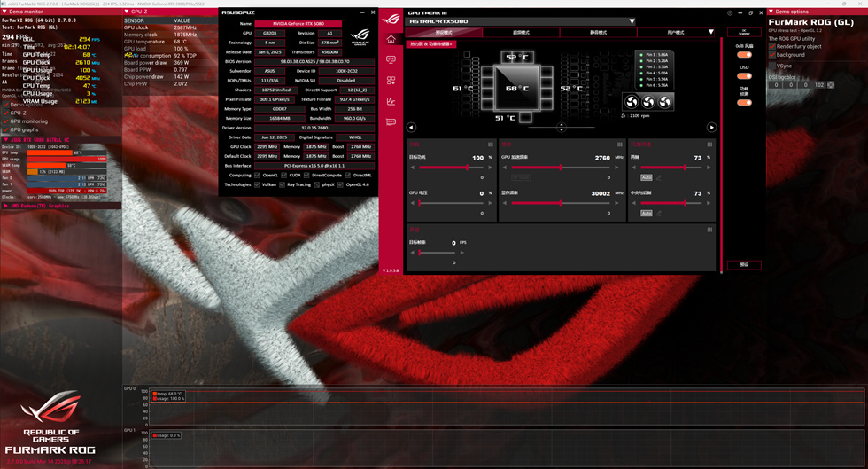
Task: Uncheck Render furry object option
Action: pyautogui.click(x=772, y=47)
